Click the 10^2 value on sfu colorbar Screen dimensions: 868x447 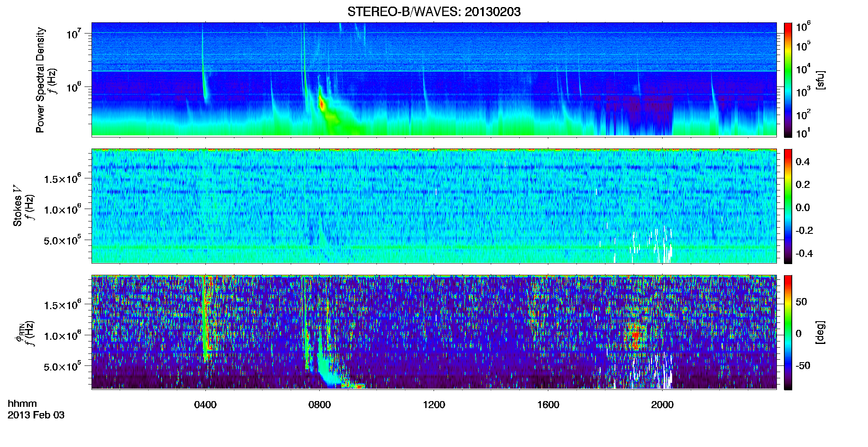pos(803,115)
